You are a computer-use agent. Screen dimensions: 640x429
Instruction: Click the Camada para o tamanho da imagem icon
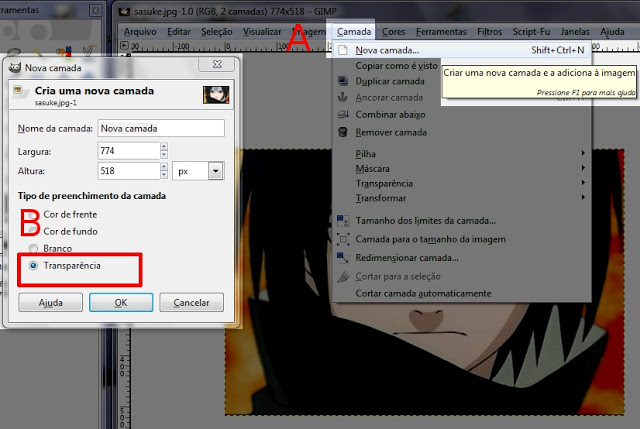pos(343,239)
